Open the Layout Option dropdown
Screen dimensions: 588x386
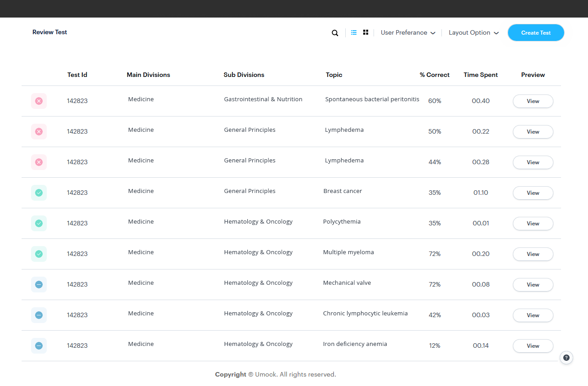(474, 33)
